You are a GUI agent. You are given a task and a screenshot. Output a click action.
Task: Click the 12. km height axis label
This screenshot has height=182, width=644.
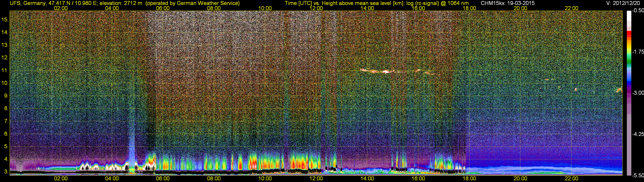pos(5,58)
